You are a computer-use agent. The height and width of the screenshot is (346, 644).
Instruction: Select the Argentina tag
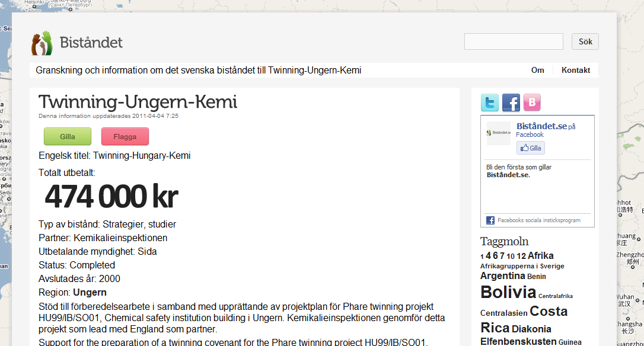(502, 276)
